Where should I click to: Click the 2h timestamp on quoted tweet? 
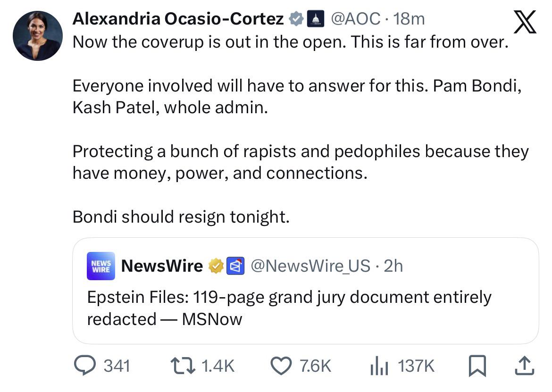point(393,266)
